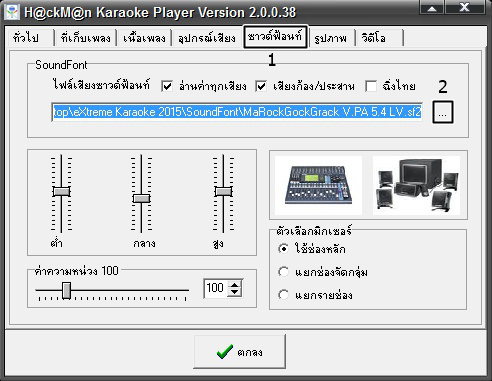
Task: Switch to the ที่เก็บเพลง tab
Action: click(x=85, y=37)
